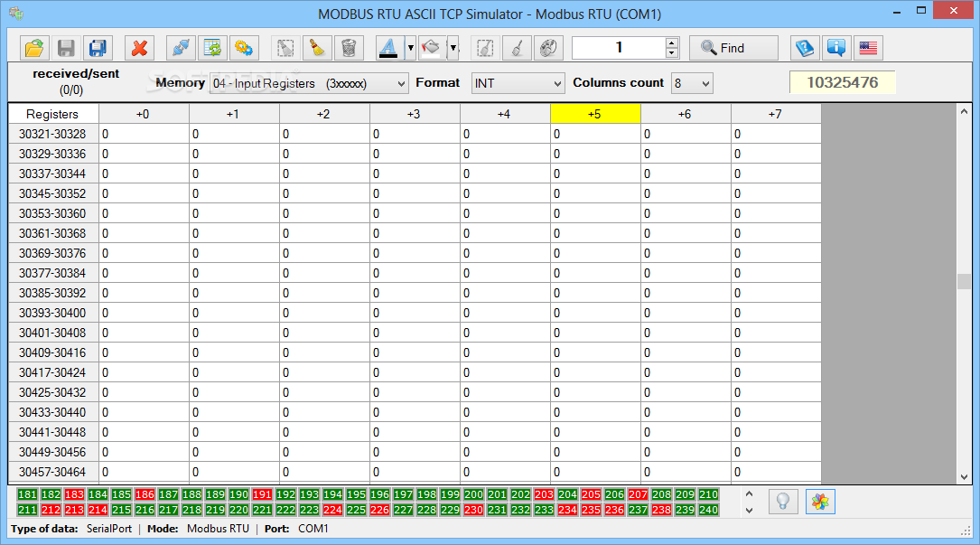Open a file with the folder icon
This screenshot has height=545, width=980.
coord(34,48)
